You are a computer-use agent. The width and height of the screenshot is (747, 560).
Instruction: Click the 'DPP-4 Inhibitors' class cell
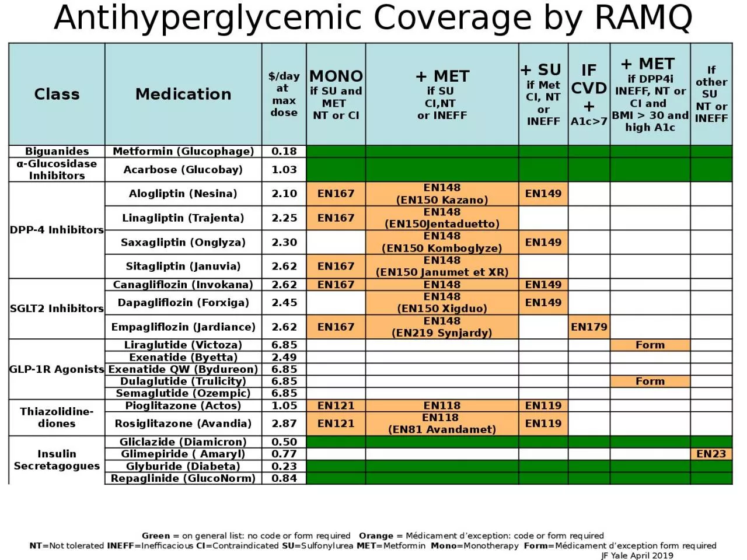coord(57,230)
